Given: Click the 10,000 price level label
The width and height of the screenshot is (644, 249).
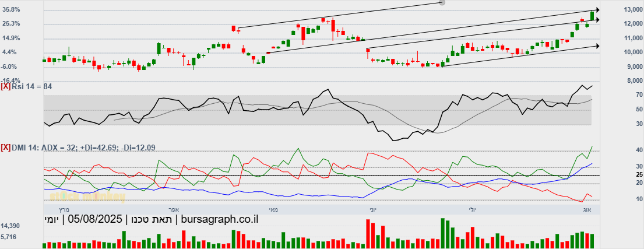Looking at the screenshot, I should (x=633, y=52).
